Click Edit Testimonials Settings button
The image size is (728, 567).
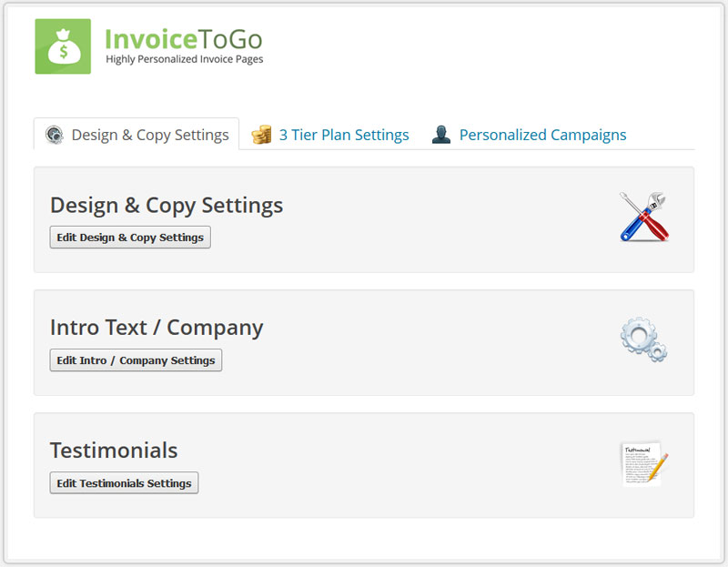click(124, 483)
